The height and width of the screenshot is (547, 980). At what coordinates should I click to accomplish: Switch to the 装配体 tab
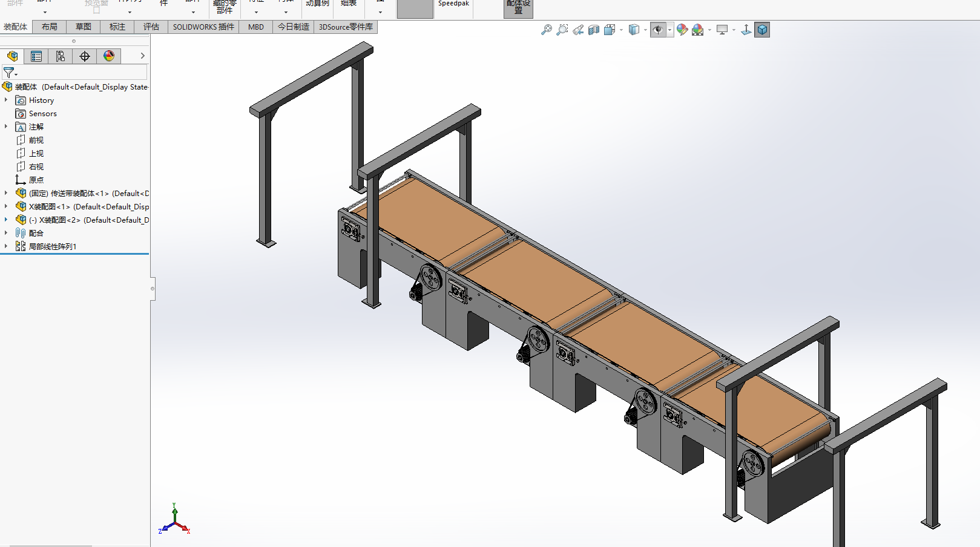[16, 27]
